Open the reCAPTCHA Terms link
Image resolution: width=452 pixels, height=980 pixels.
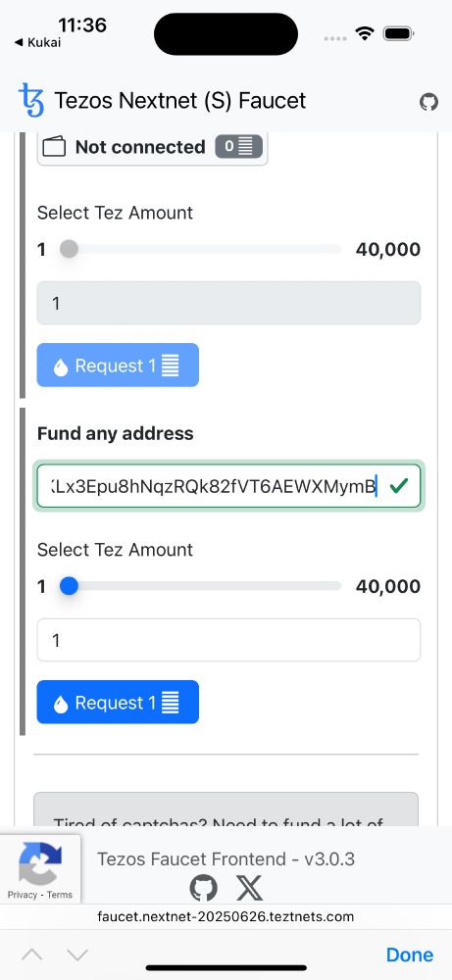coord(60,895)
